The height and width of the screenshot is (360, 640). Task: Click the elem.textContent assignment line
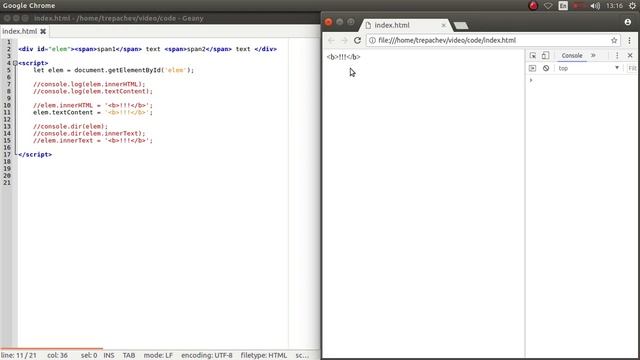(93, 112)
